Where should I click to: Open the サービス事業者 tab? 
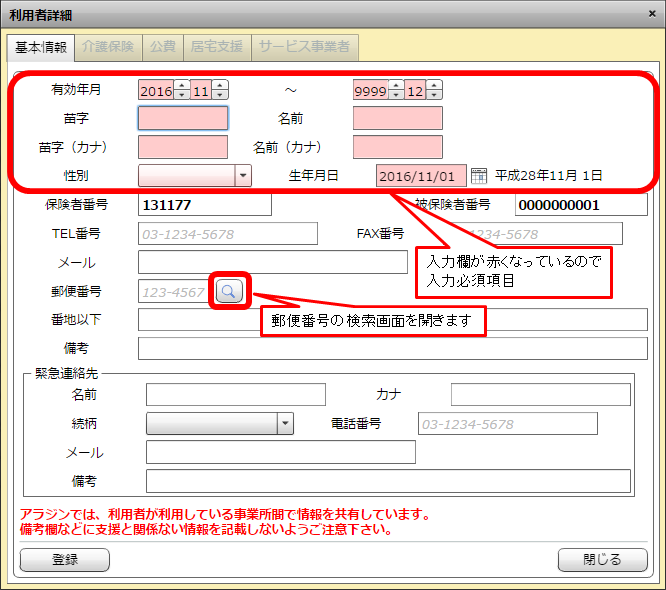click(304, 47)
